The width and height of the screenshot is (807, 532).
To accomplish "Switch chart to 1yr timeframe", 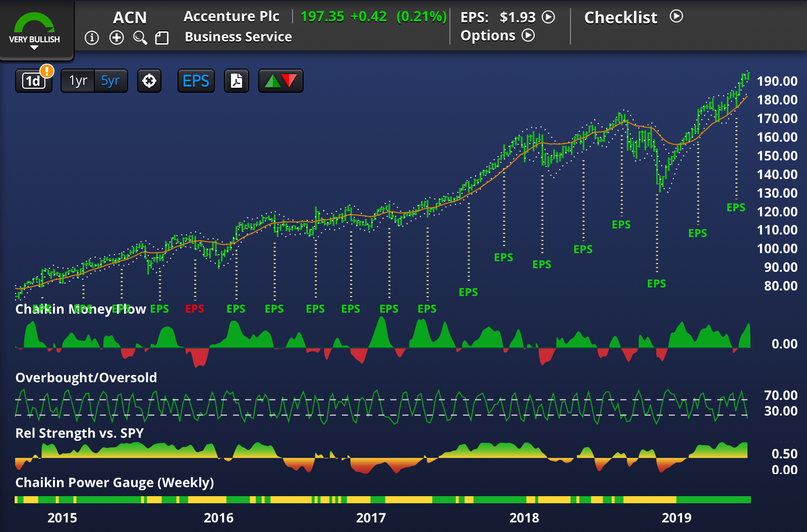I will [78, 81].
